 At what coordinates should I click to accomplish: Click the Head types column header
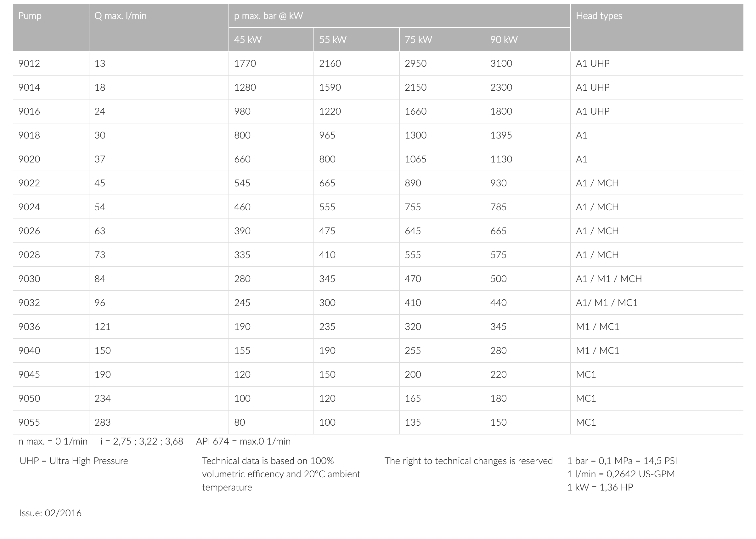[599, 16]
